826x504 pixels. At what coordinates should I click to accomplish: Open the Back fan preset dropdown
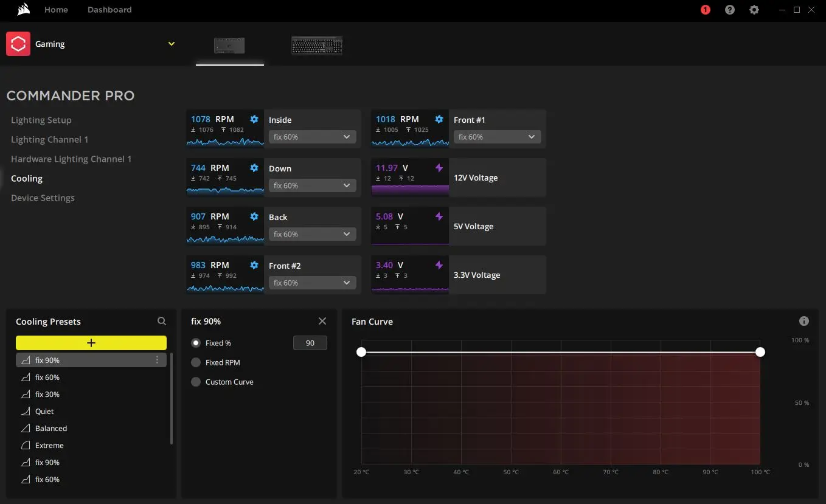pos(313,234)
